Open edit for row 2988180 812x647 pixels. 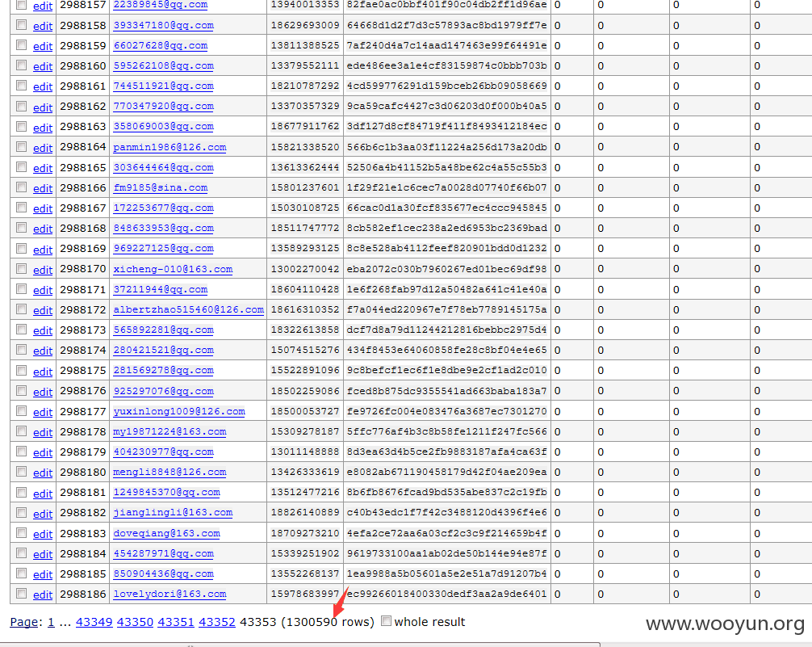coord(43,473)
